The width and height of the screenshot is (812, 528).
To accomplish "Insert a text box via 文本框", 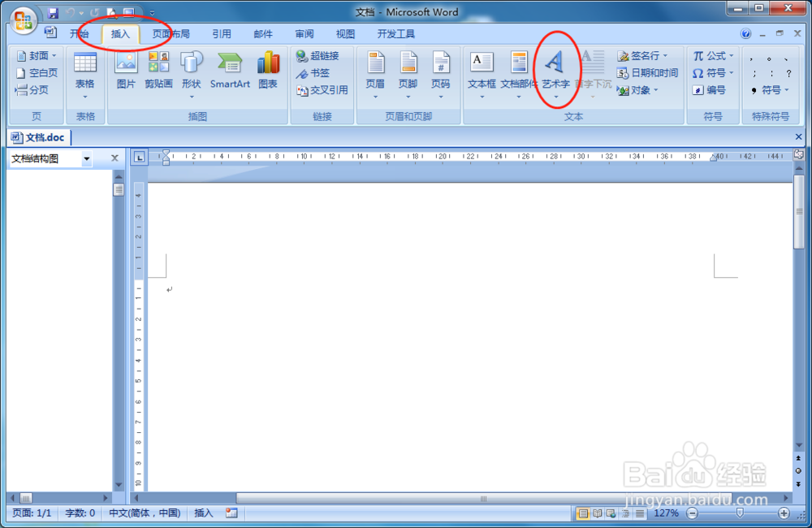I will pos(482,76).
